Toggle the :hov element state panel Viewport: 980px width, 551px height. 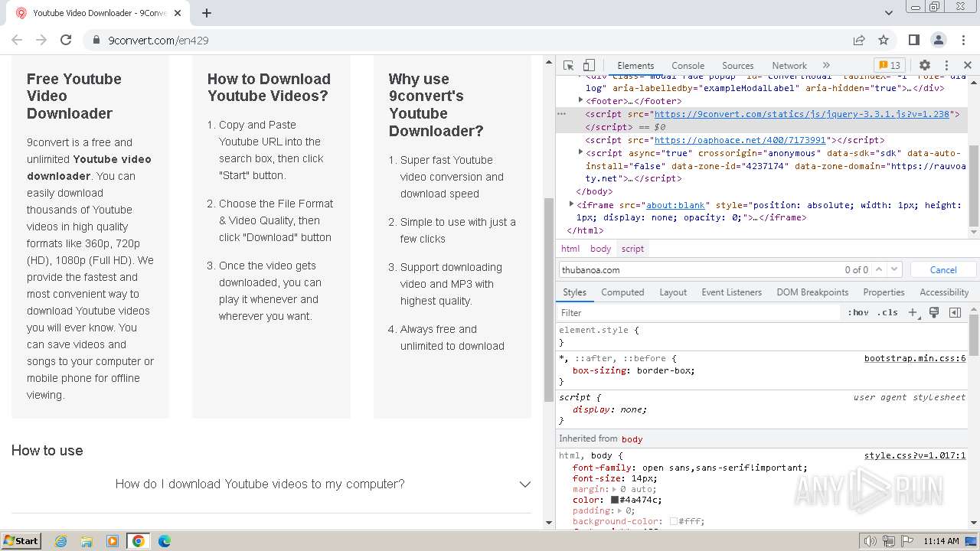pyautogui.click(x=858, y=312)
